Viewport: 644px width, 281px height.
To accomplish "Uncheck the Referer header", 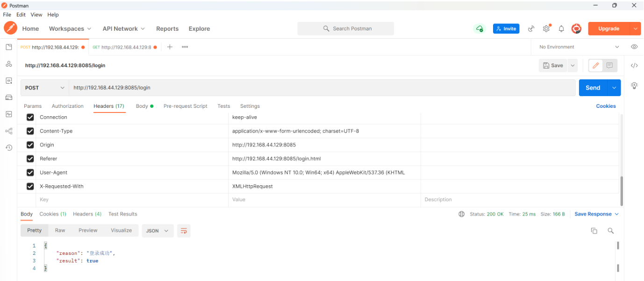I will click(x=30, y=159).
